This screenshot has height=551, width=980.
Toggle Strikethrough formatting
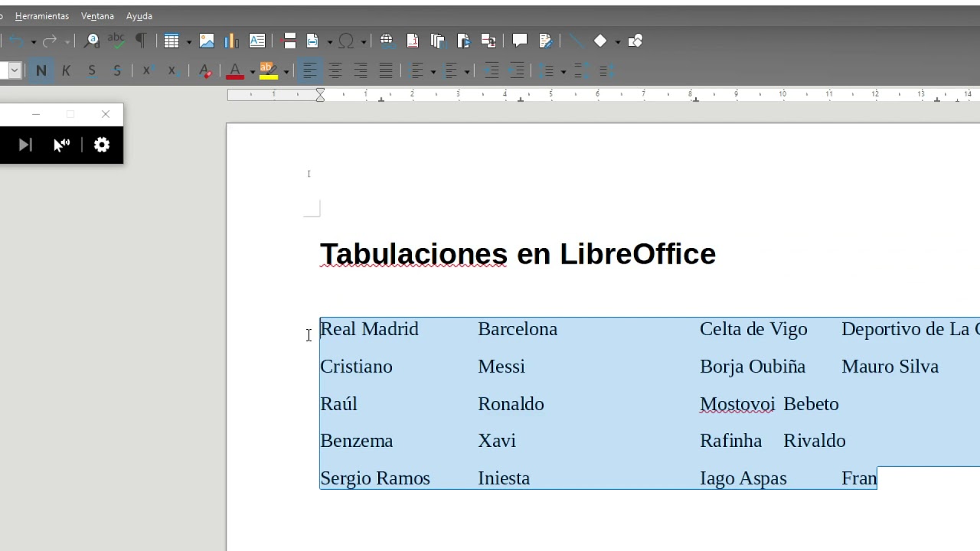tap(117, 70)
